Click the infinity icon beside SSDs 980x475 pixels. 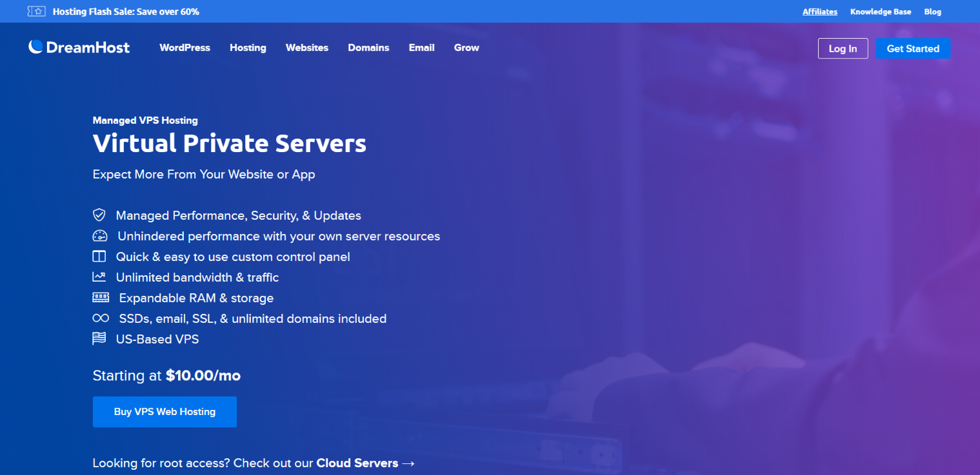click(101, 318)
